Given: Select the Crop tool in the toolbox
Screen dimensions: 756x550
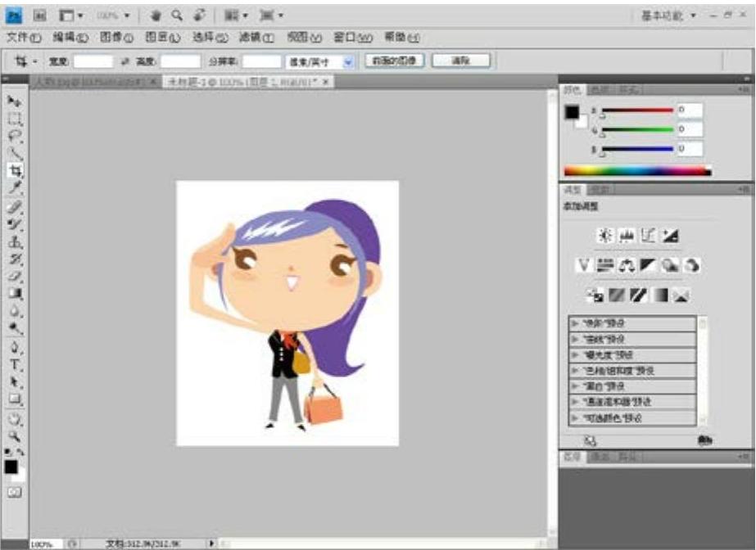Looking at the screenshot, I should 14,171.
